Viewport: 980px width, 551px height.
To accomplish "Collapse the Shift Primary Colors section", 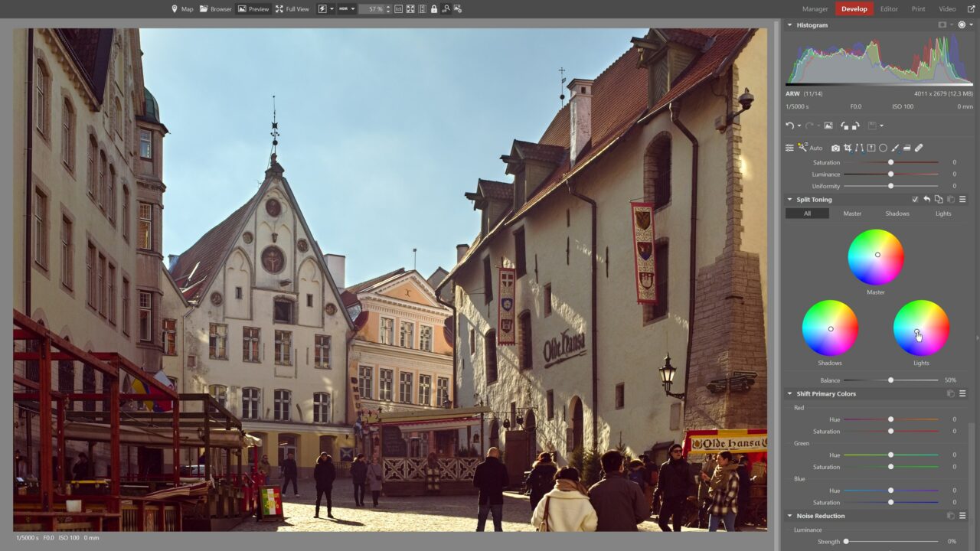I will (x=790, y=394).
